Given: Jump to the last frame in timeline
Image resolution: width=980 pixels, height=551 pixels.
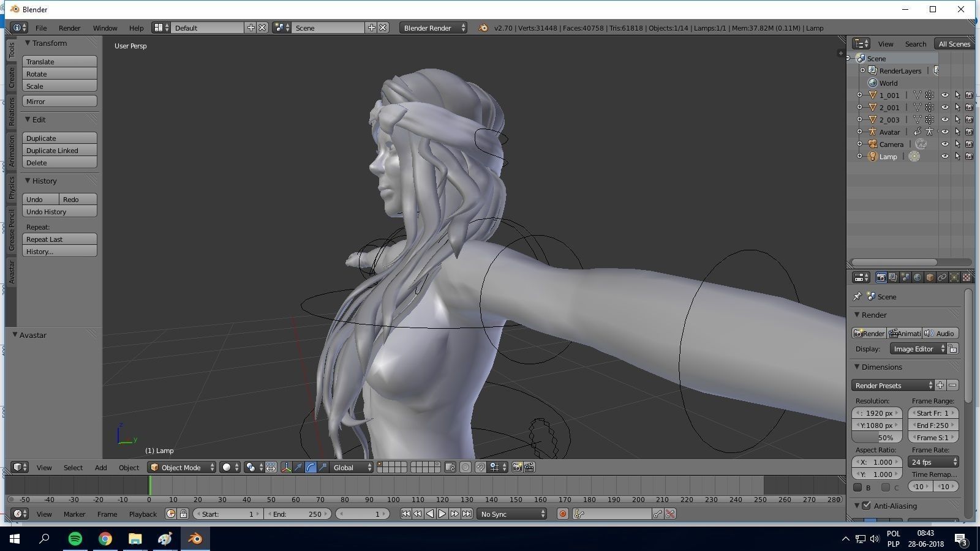Looking at the screenshot, I should [x=467, y=514].
